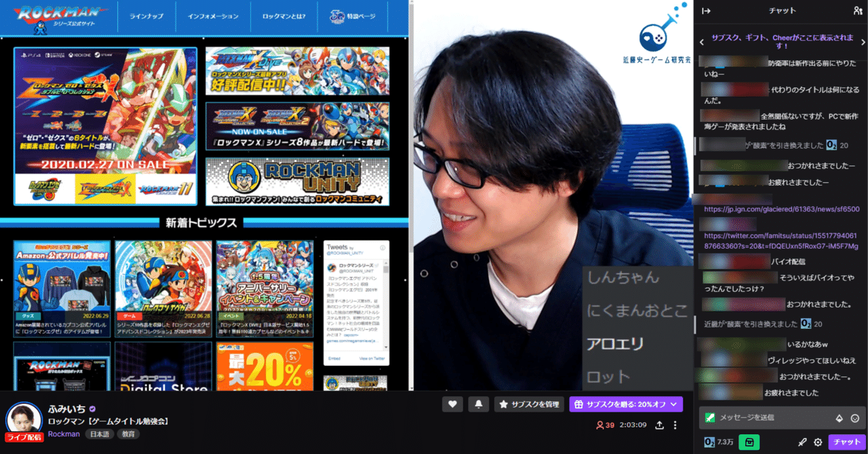Click the gift box icon on the purple button

tap(578, 405)
